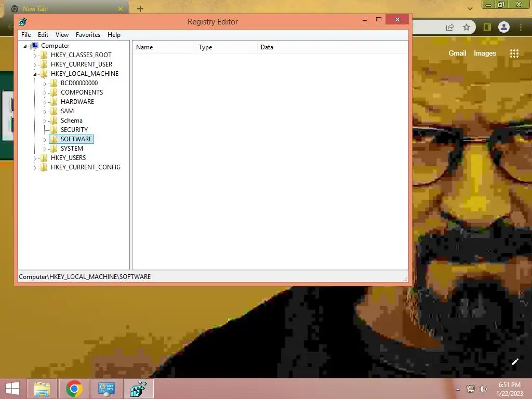The width and height of the screenshot is (532, 399).
Task: Expand the HKEY_CURRENT_USER key
Action: tap(35, 65)
